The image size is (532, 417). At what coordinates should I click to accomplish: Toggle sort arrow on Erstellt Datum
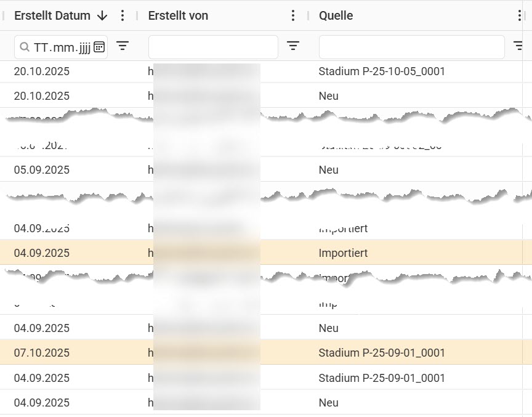[102, 15]
